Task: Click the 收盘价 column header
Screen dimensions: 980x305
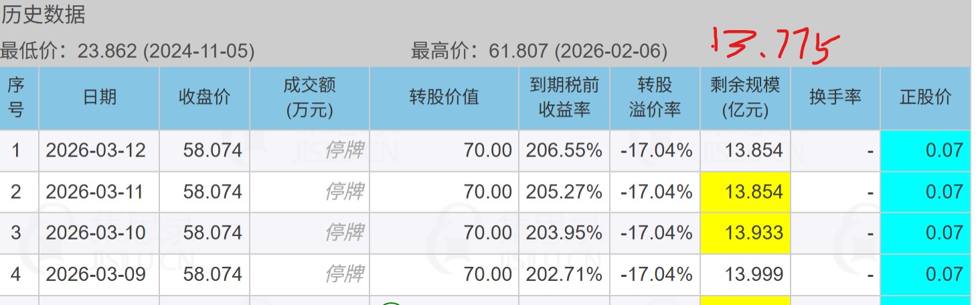Action: [x=204, y=98]
